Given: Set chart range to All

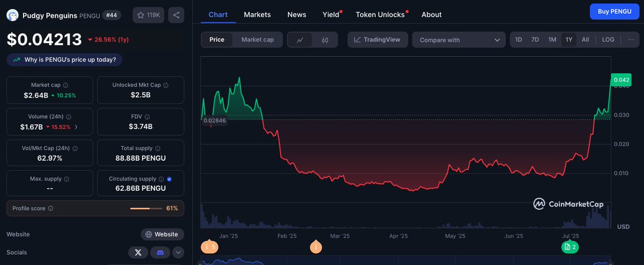Looking at the screenshot, I should [x=586, y=40].
